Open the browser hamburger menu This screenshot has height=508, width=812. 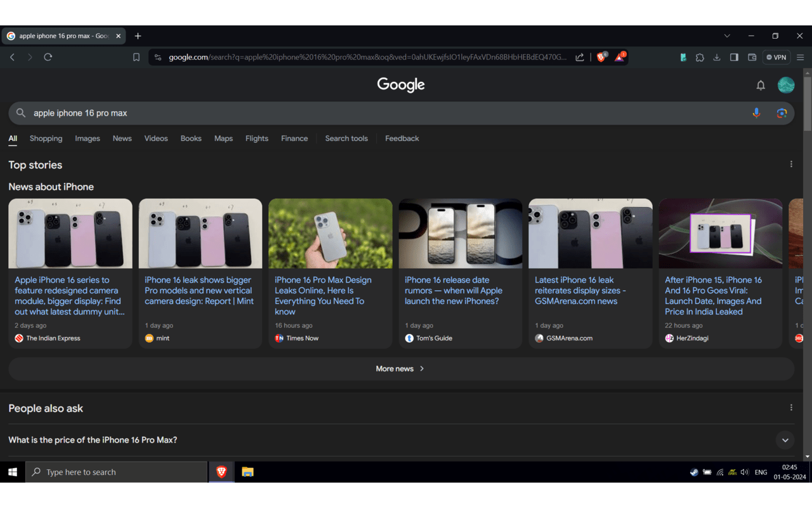pyautogui.click(x=801, y=57)
